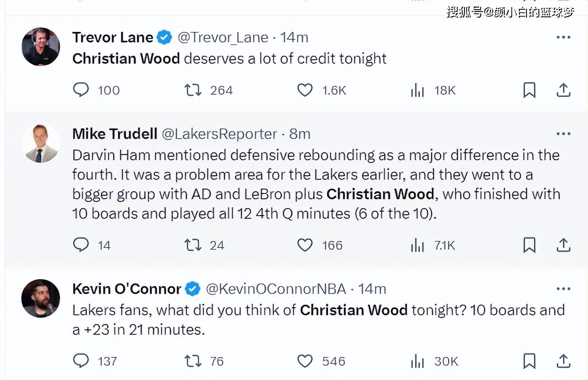This screenshot has height=380, width=588.
Task: Retweet Trevor Lane's Christian Wood post
Action: point(193,90)
